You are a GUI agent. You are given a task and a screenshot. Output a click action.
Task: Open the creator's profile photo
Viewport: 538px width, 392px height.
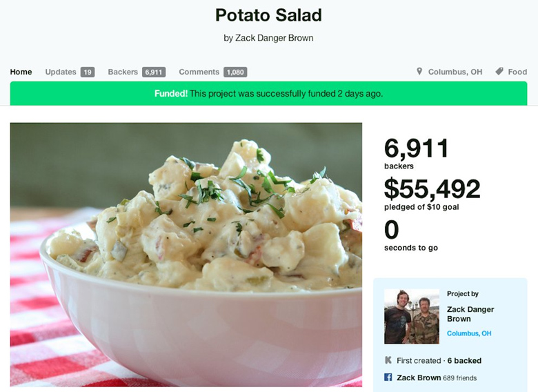pos(412,316)
